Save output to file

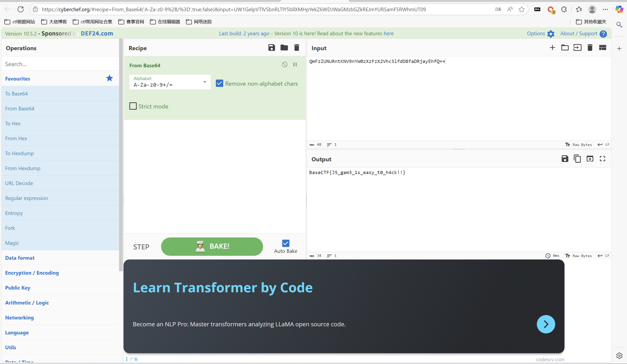tap(565, 159)
